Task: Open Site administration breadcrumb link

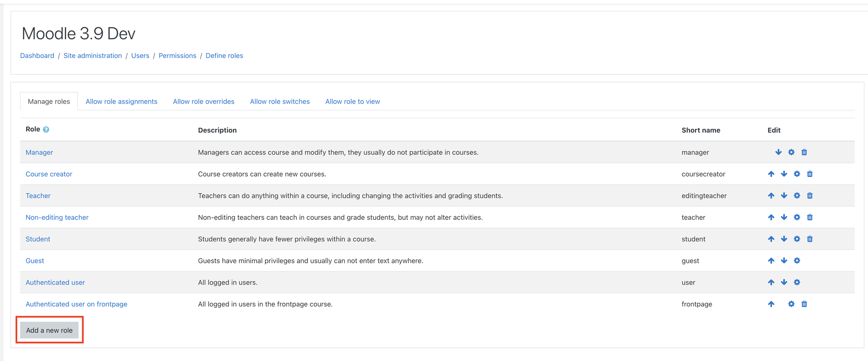Action: pyautogui.click(x=93, y=56)
